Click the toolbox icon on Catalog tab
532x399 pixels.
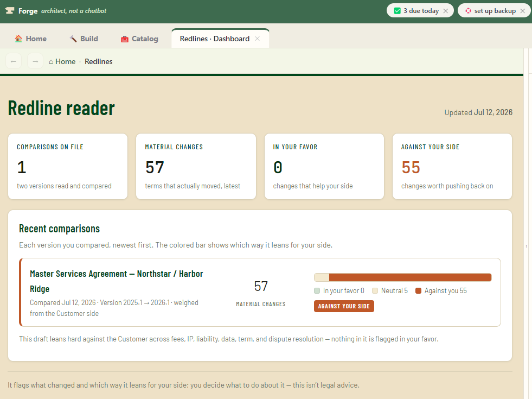tap(125, 39)
